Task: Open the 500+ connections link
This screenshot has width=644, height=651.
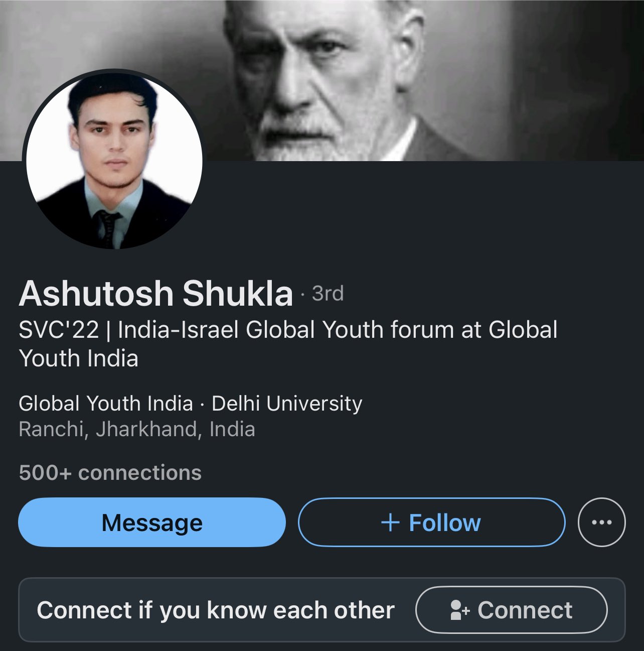Action: pyautogui.click(x=110, y=473)
